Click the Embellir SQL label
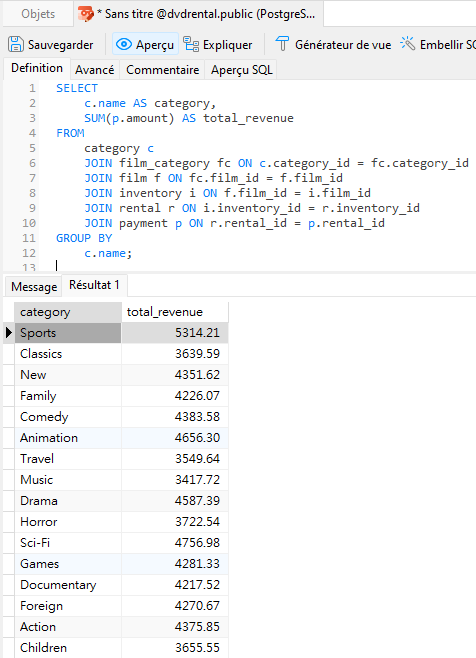 point(447,44)
